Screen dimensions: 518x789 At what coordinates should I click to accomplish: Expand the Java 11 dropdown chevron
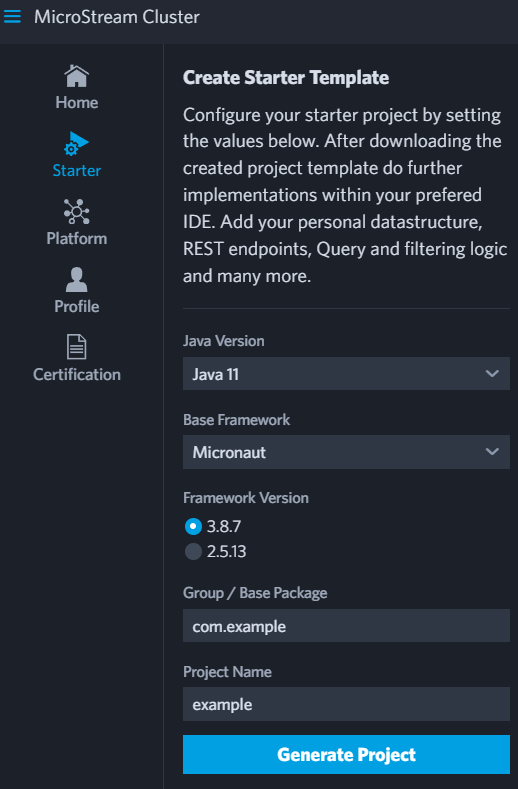click(x=492, y=374)
